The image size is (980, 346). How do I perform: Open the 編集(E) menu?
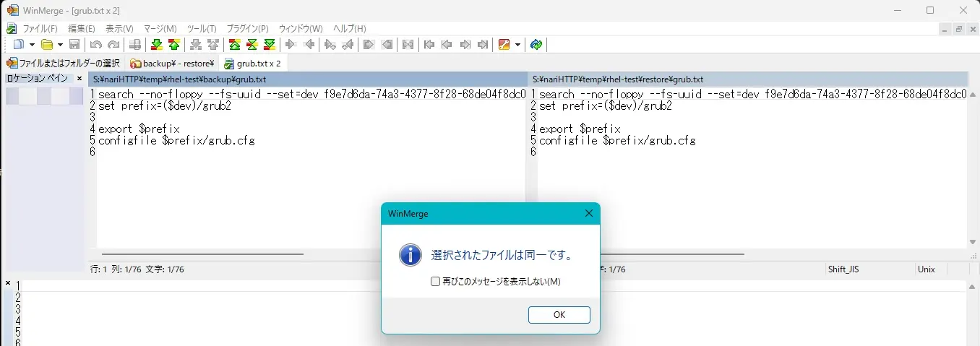[81, 29]
